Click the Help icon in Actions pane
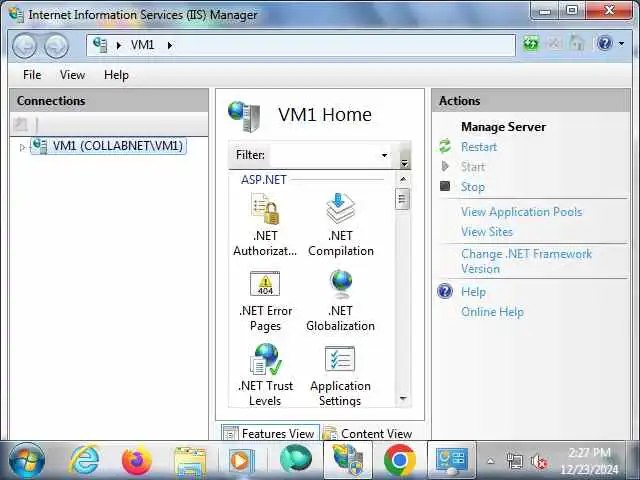640x480 pixels. point(445,291)
